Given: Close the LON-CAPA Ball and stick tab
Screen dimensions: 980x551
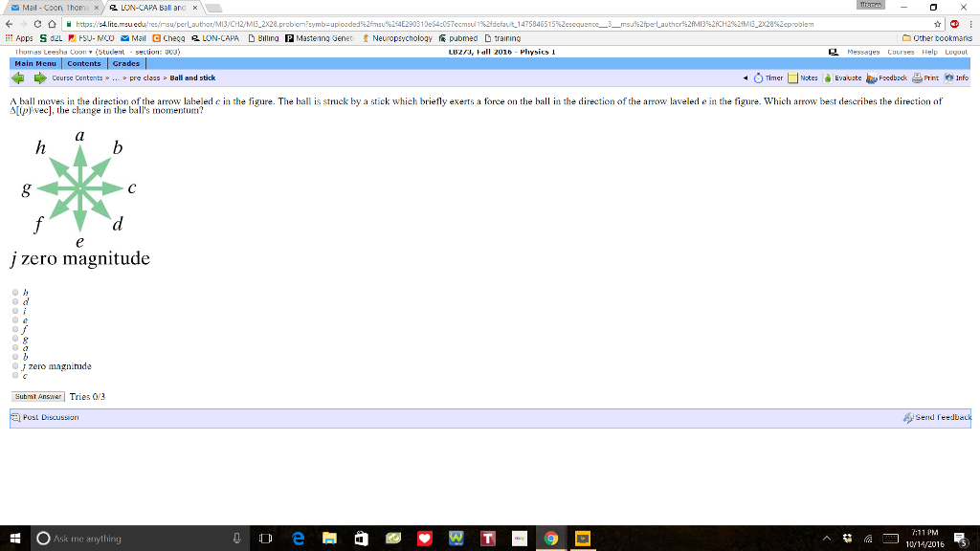Looking at the screenshot, I should [195, 8].
